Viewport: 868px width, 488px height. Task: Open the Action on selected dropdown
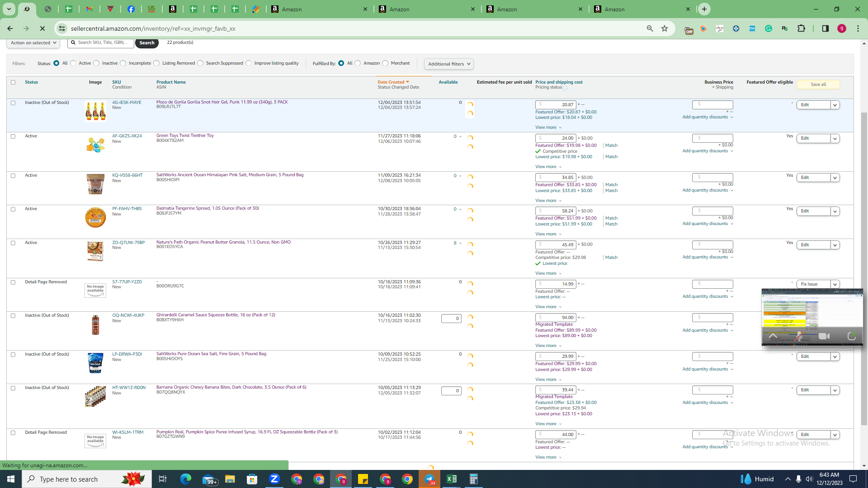coord(33,43)
